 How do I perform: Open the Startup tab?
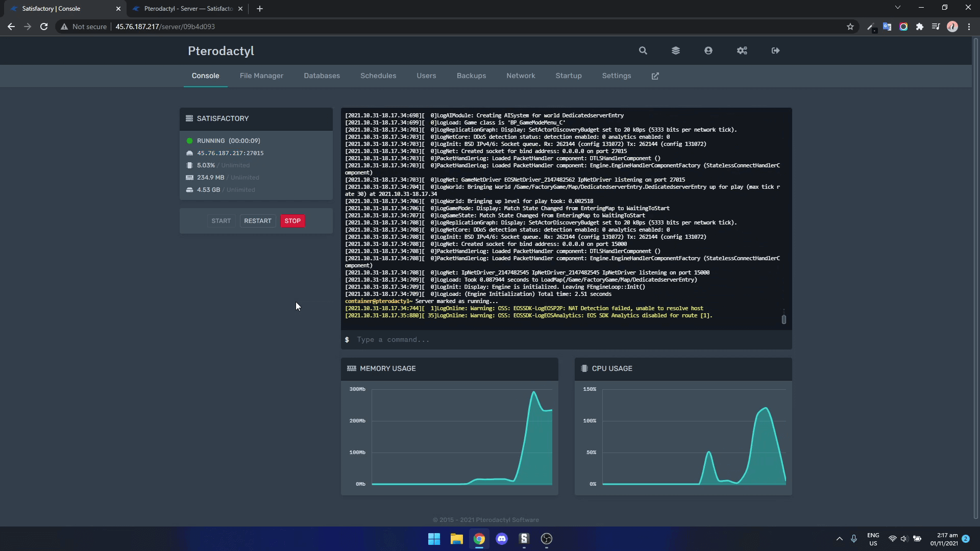569,76
